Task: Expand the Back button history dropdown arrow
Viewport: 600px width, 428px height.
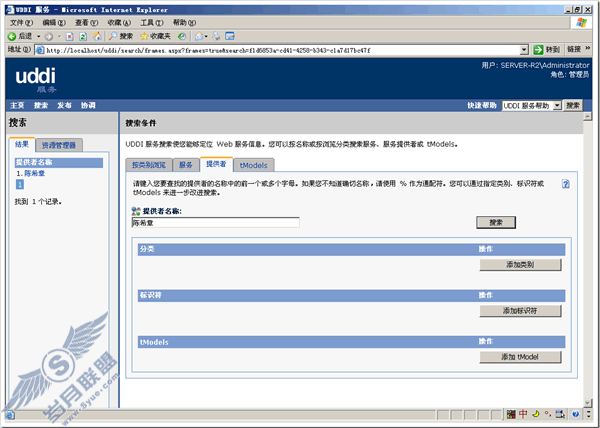Action: click(38, 37)
